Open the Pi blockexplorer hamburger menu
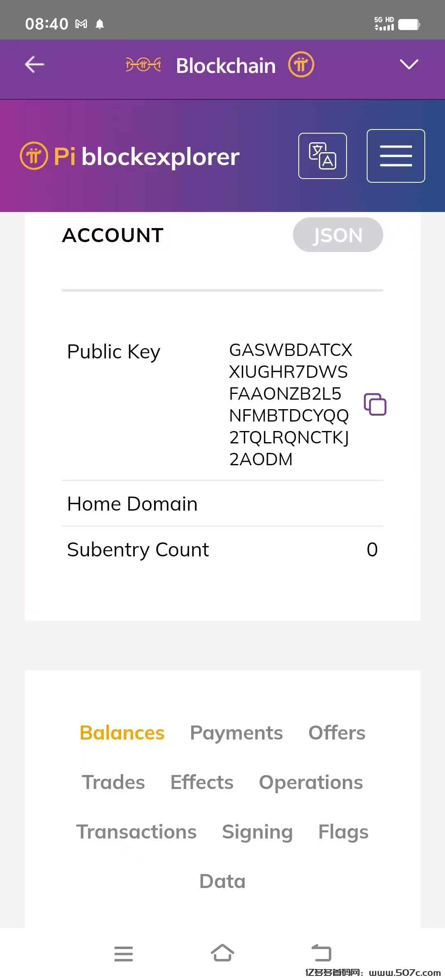Viewport: 445px width, 980px height. [x=395, y=155]
